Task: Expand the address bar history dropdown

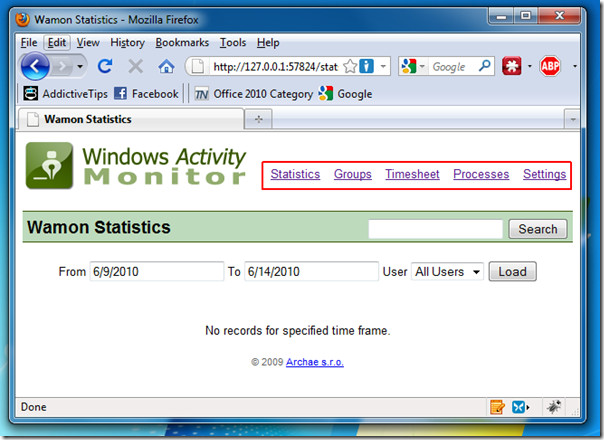Action: pyautogui.click(x=383, y=66)
